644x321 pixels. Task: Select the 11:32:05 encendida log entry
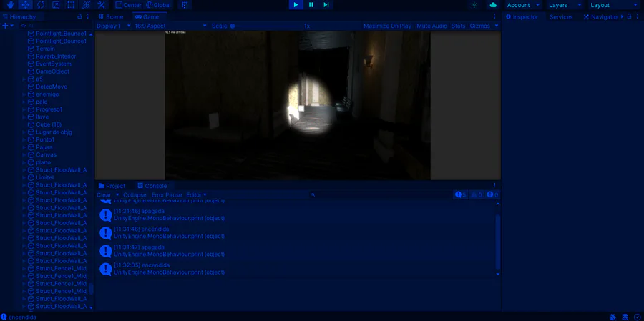296,269
